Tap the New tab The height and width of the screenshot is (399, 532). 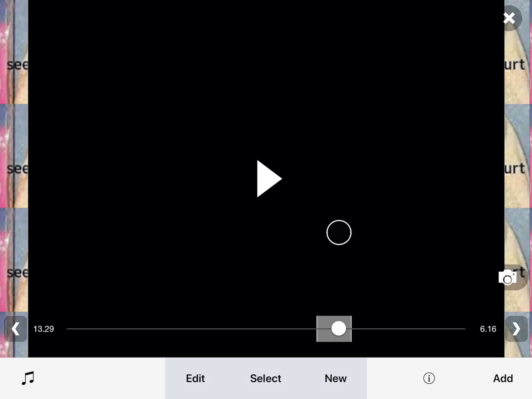(336, 378)
